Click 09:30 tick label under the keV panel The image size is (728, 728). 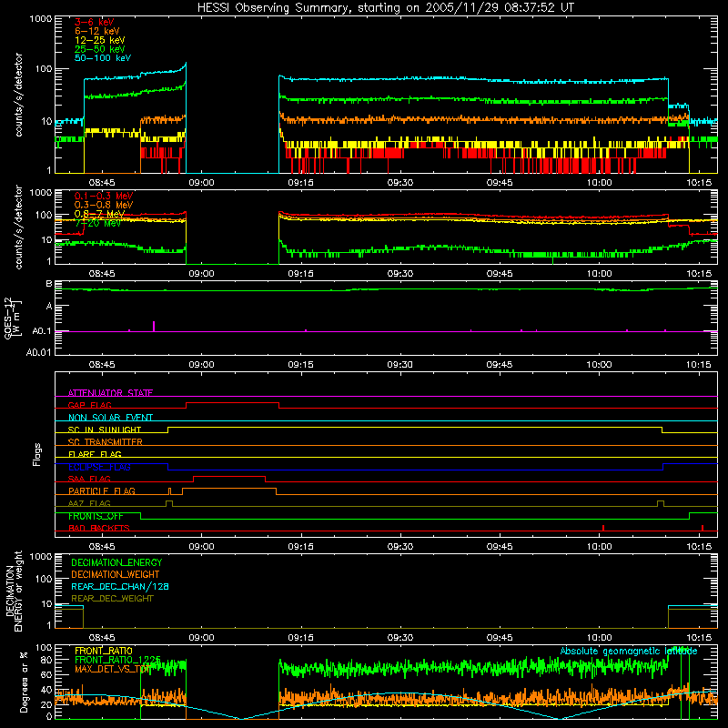click(x=400, y=183)
